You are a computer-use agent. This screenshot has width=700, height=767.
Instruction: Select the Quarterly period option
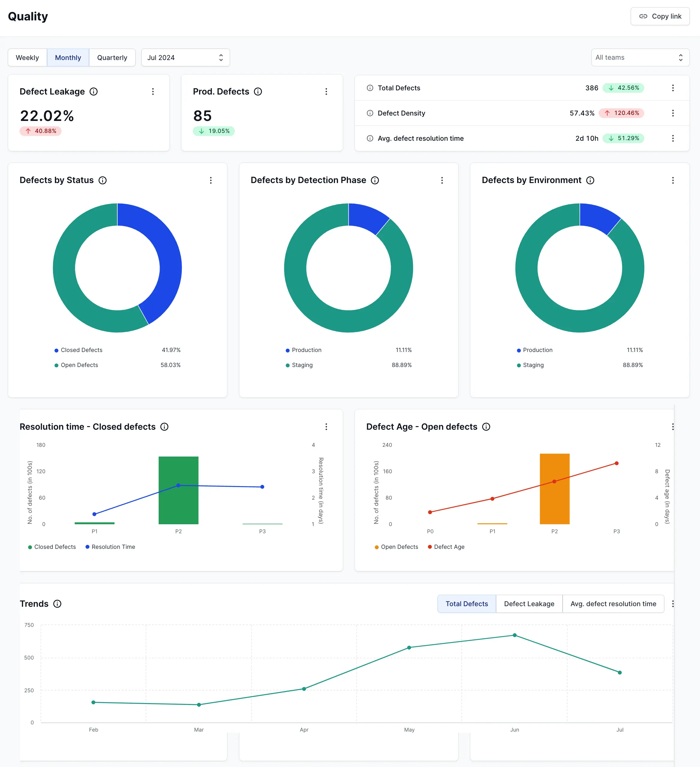pos(112,58)
